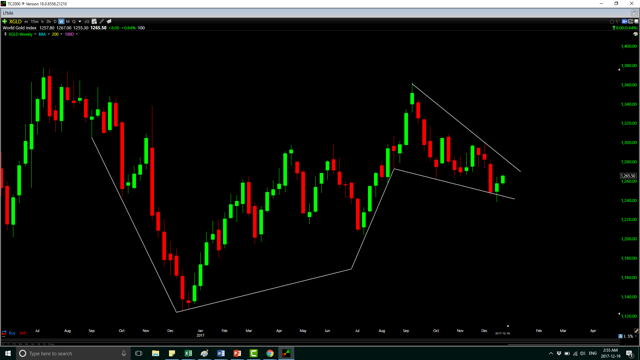Click the green add-indicator plus icon
The height and width of the screenshot is (360, 640).
(4, 21)
